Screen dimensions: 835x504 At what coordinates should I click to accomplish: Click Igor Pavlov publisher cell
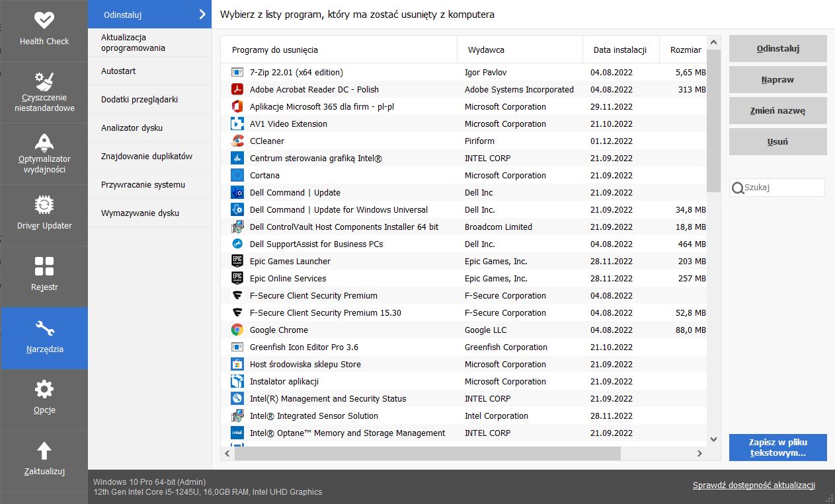(486, 72)
